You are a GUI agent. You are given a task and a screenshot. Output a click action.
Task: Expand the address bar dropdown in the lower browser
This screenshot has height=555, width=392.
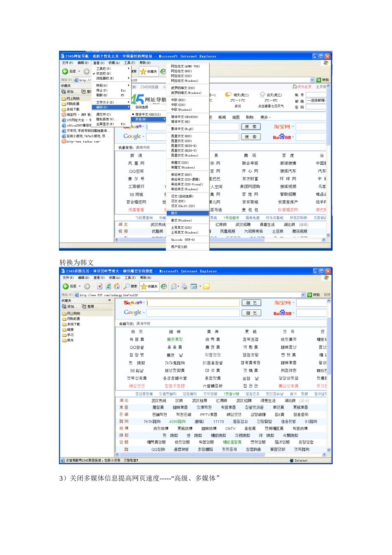303,295
